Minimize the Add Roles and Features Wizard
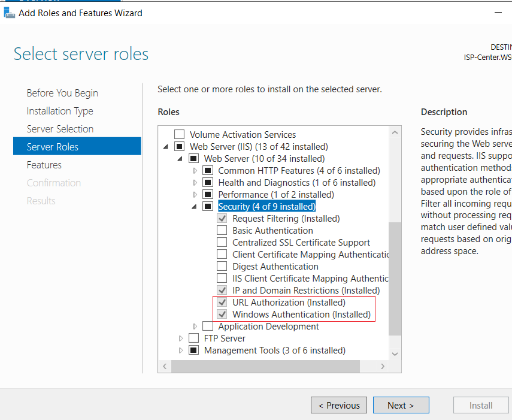 pos(498,13)
